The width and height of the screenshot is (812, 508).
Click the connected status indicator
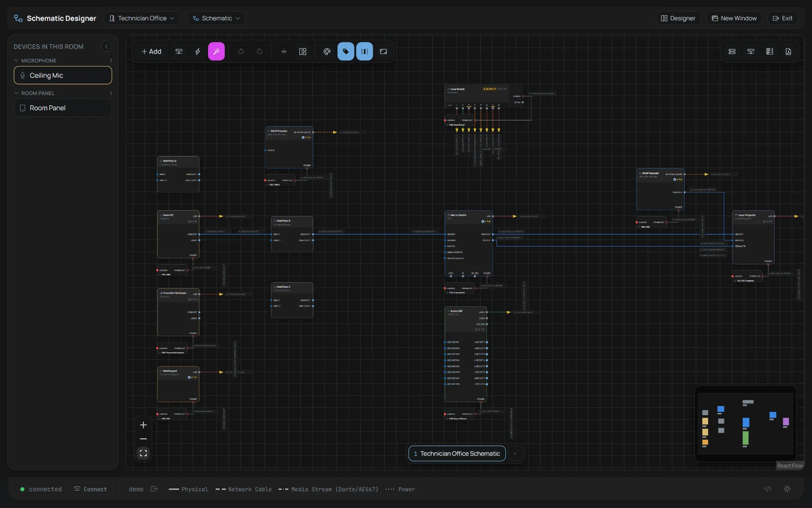click(x=41, y=489)
